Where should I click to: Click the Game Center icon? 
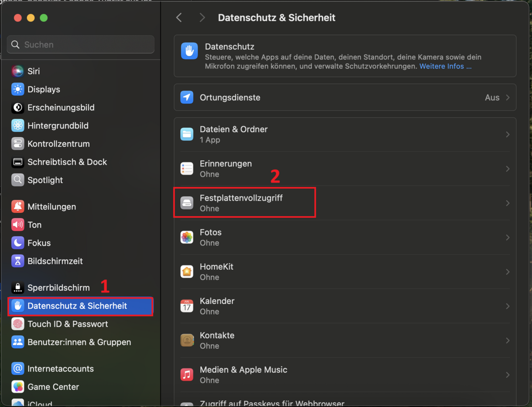(18, 387)
